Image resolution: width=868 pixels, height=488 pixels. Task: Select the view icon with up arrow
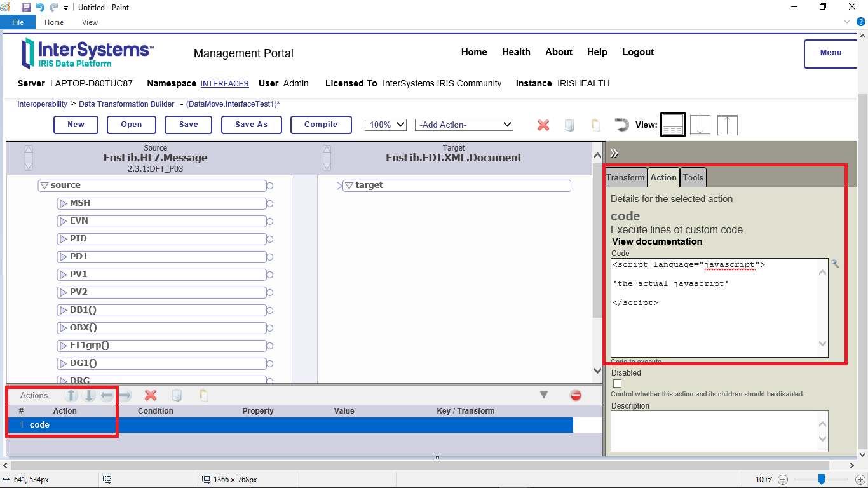tap(728, 125)
